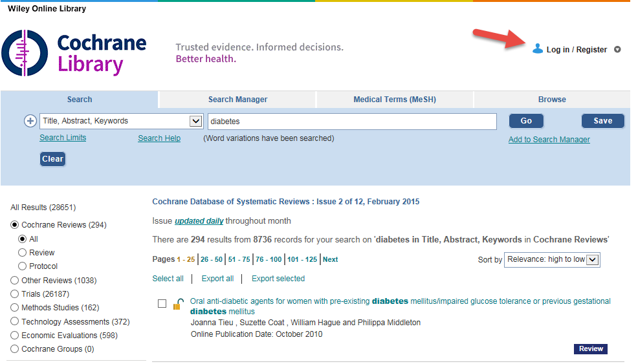Screen dimensions: 638x364
Task: Open the updated daily link
Action: (199, 221)
